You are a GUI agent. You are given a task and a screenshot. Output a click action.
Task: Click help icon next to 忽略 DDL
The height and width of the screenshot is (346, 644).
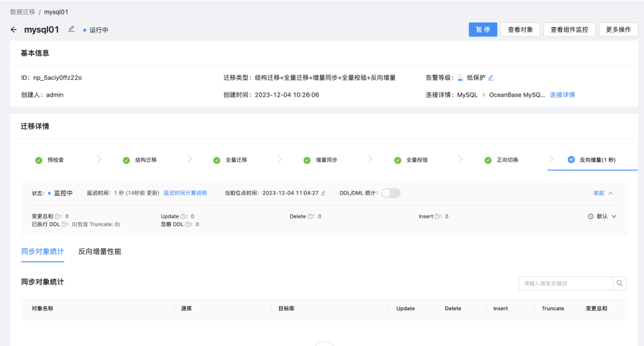coord(188,224)
